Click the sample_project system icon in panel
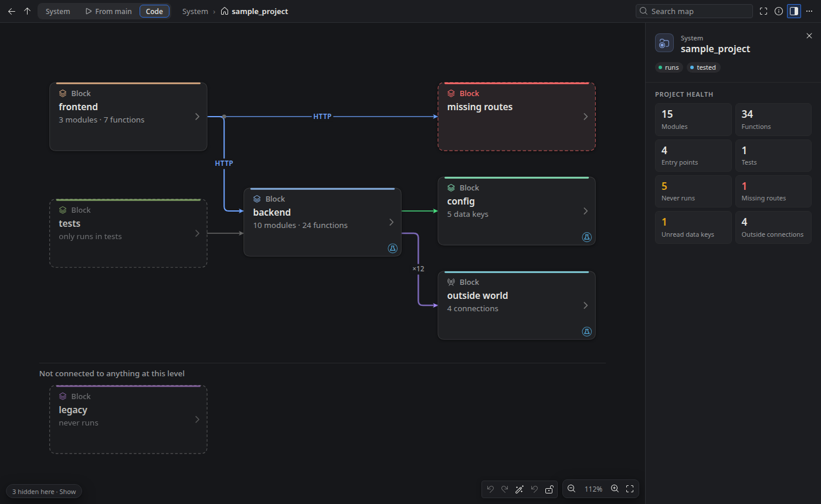 (664, 43)
